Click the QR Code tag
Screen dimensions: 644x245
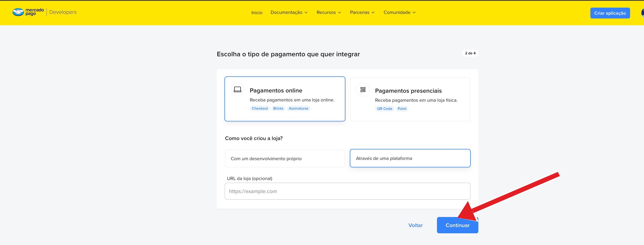[x=384, y=108]
